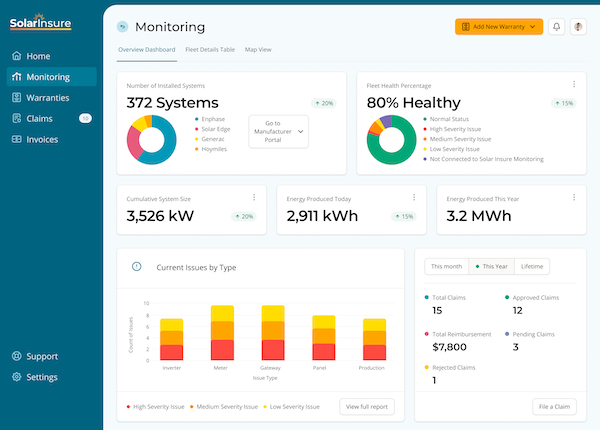Click the info icon beside Current Issues
600x430 pixels.
click(137, 266)
